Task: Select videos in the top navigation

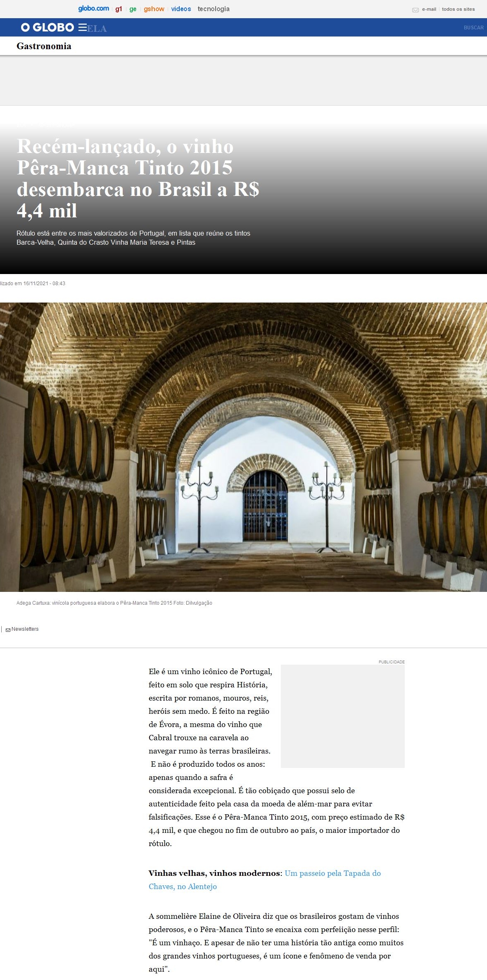Action: tap(181, 9)
